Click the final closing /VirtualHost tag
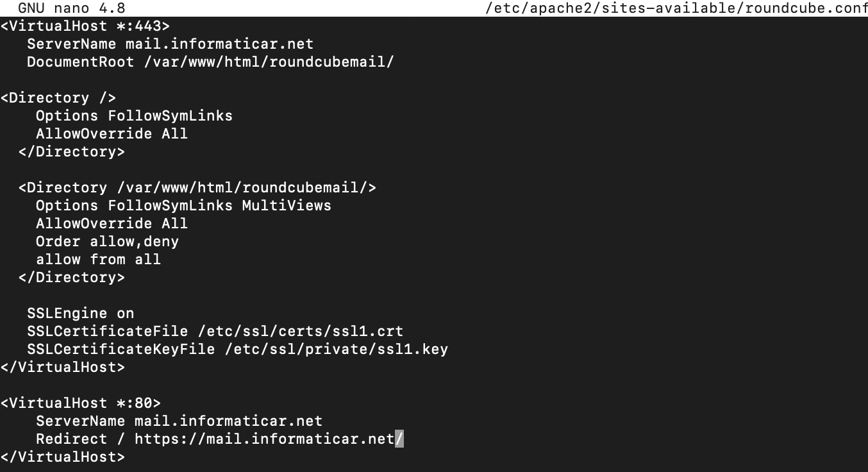The image size is (868, 472). pos(63,457)
